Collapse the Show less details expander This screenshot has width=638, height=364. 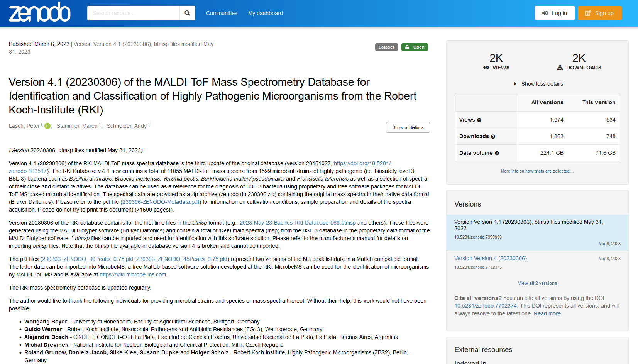538,84
